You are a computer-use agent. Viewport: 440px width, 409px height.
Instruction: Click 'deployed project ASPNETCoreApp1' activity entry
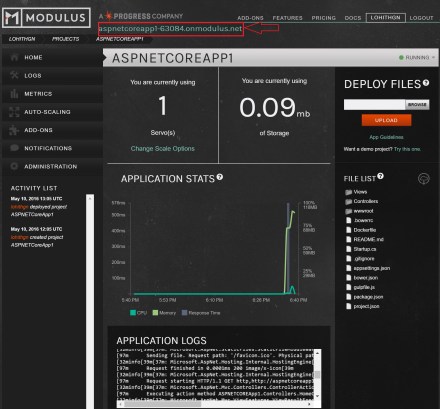[39, 211]
